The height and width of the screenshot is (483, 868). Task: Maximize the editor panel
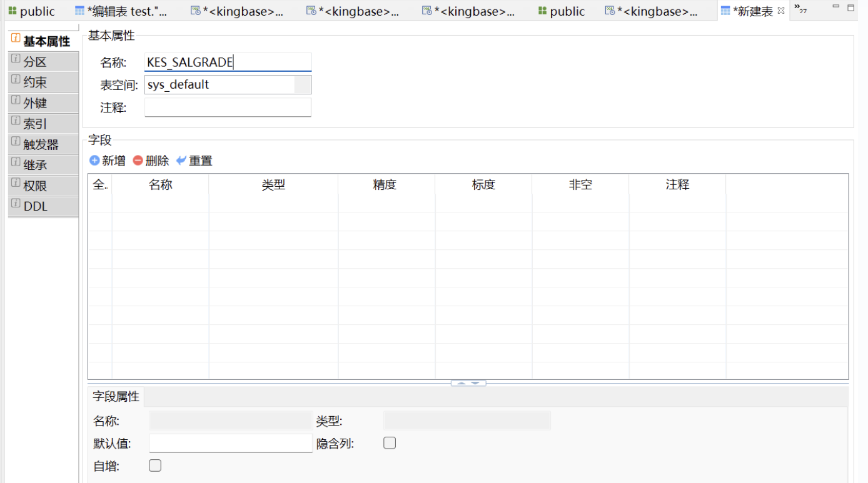point(851,7)
